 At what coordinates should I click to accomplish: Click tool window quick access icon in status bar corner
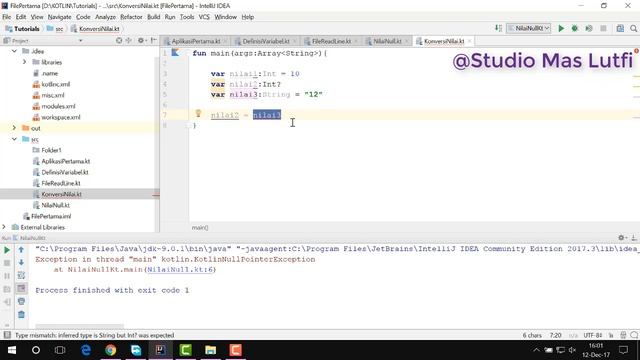tap(7, 335)
